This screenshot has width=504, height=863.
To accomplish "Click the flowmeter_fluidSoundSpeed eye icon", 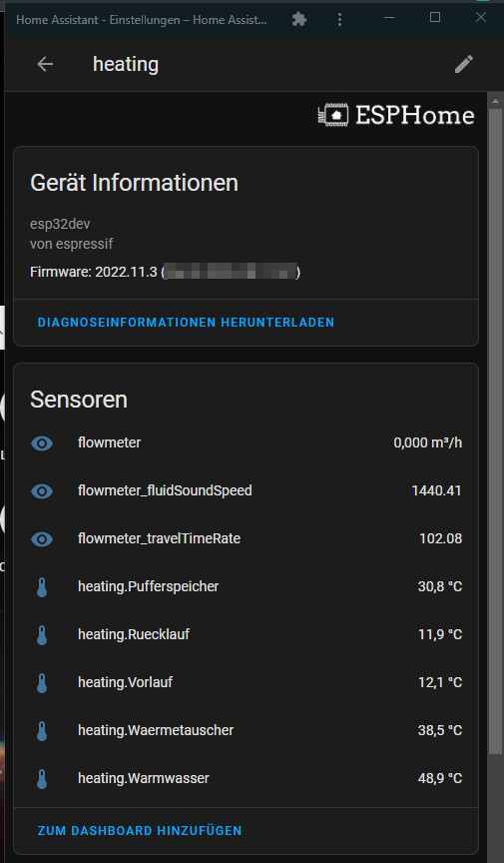I will [42, 491].
